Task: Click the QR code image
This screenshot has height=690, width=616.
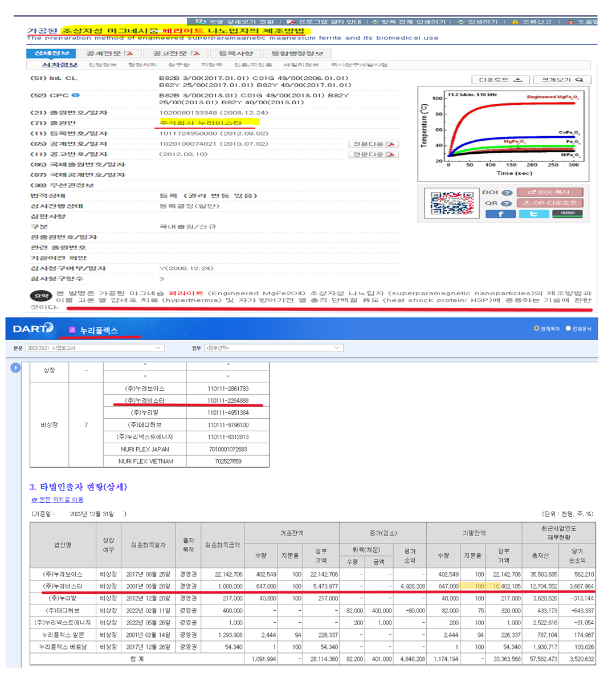Action: [452, 203]
